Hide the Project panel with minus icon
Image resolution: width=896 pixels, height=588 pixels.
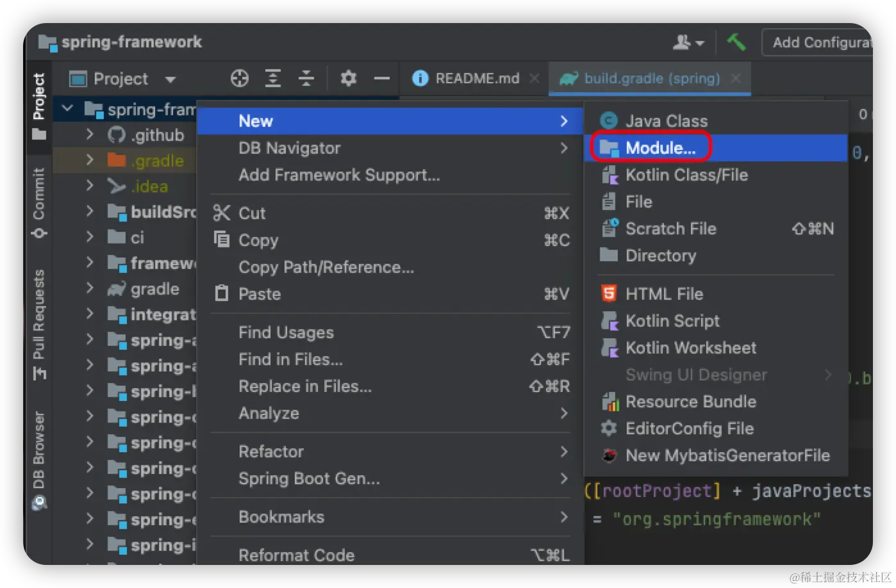point(382,78)
